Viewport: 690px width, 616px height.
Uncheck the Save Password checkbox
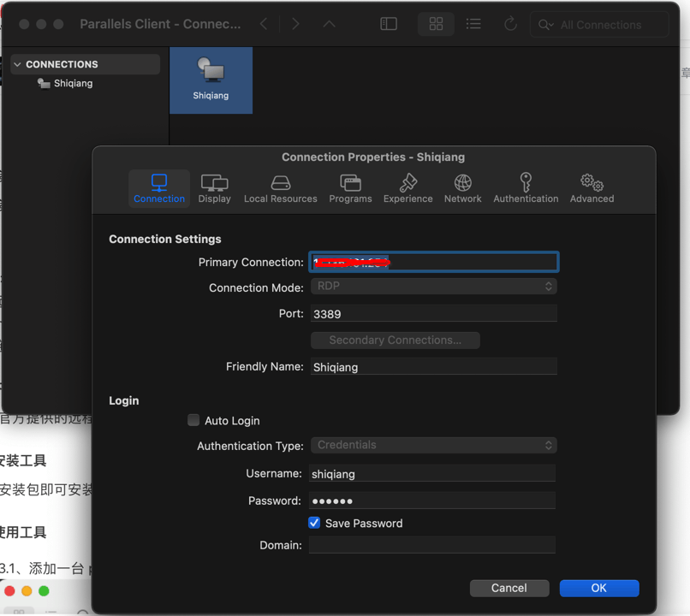314,523
